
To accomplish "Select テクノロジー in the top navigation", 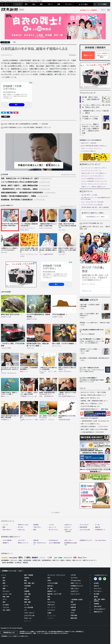I will pyautogui.click(x=69, y=4).
